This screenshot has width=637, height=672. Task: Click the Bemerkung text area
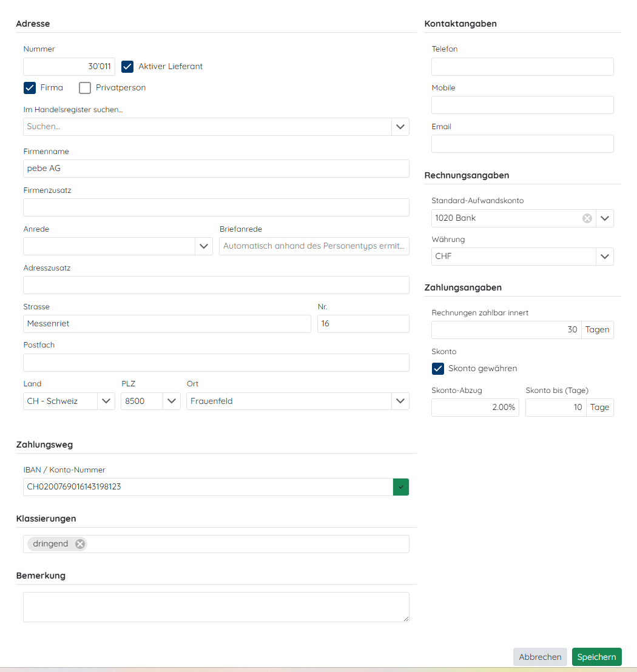click(x=216, y=607)
